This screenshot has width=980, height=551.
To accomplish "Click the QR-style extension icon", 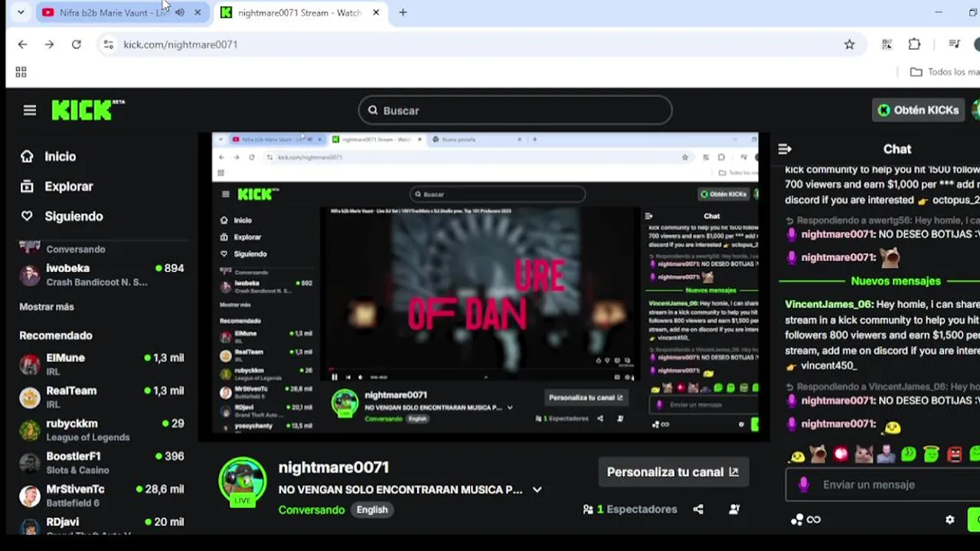I will (x=887, y=44).
